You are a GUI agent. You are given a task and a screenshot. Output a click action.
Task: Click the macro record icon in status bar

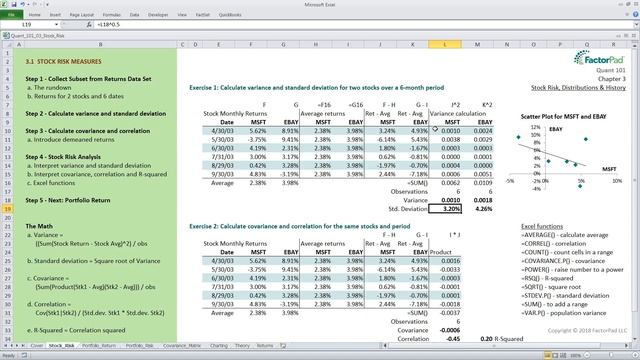(24, 356)
